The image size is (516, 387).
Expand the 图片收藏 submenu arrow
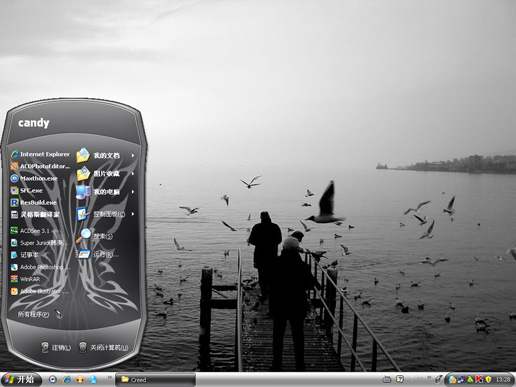[x=133, y=174]
